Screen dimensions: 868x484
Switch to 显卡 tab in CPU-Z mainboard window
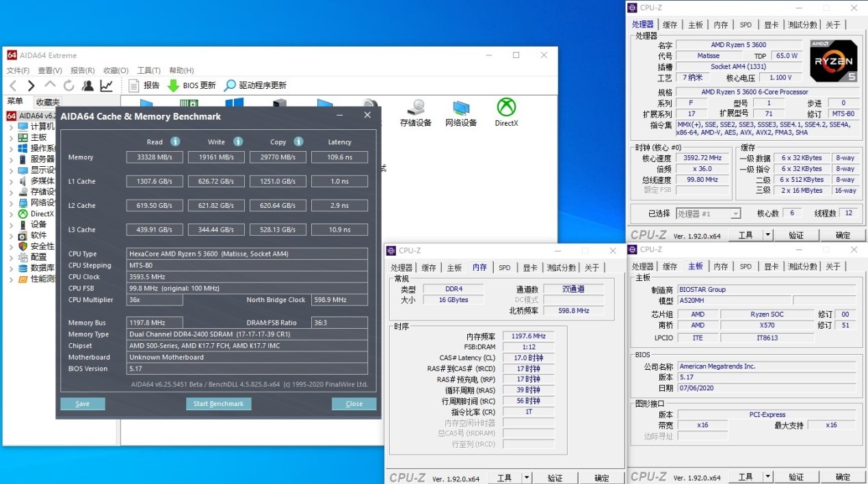click(x=771, y=267)
